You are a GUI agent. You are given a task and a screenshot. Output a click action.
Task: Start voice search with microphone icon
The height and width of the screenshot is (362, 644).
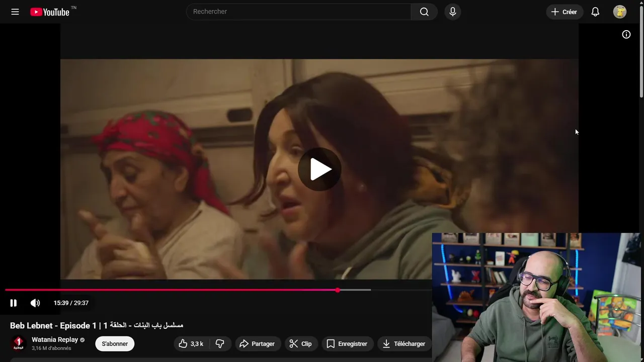[x=453, y=12]
